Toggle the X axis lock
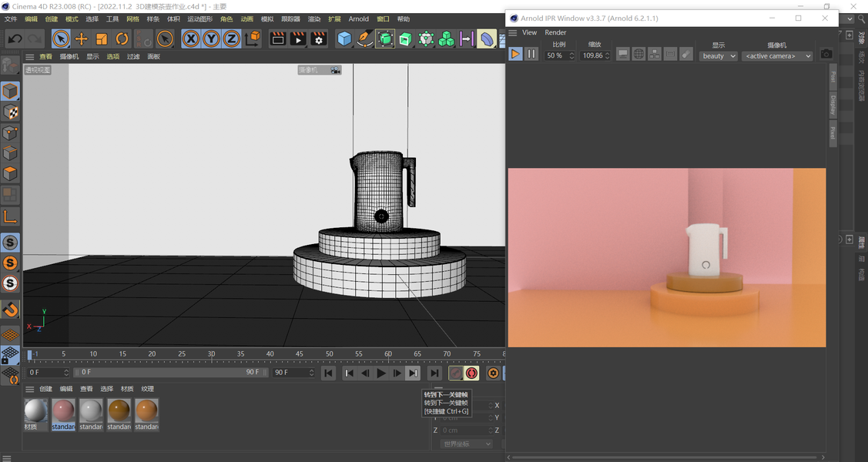Image resolution: width=868 pixels, height=462 pixels. (x=191, y=38)
